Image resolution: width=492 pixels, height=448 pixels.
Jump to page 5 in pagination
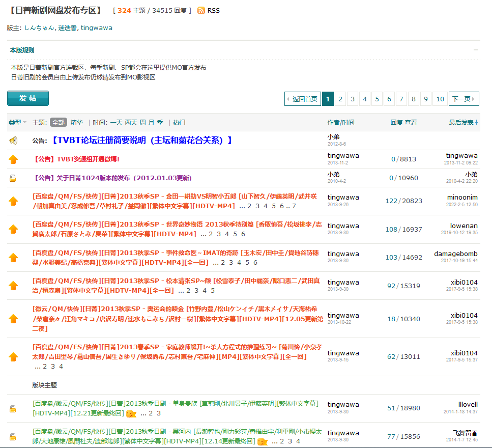pyautogui.click(x=377, y=99)
